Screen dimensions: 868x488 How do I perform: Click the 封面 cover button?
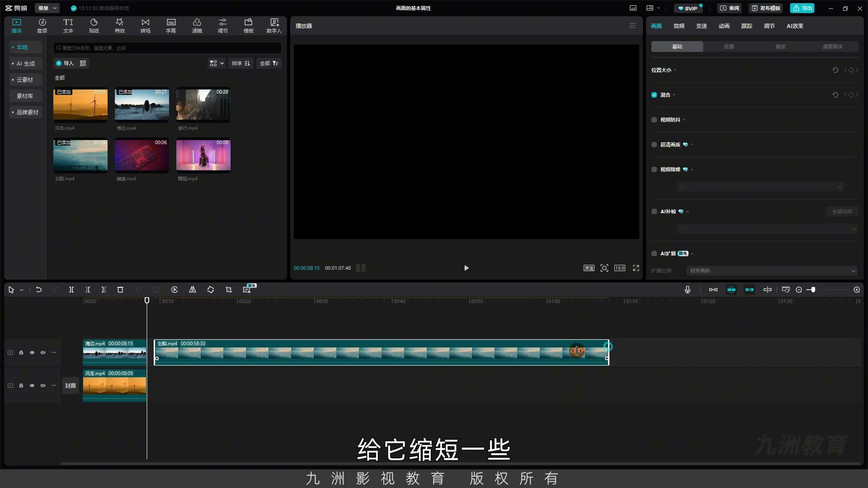[x=71, y=385]
